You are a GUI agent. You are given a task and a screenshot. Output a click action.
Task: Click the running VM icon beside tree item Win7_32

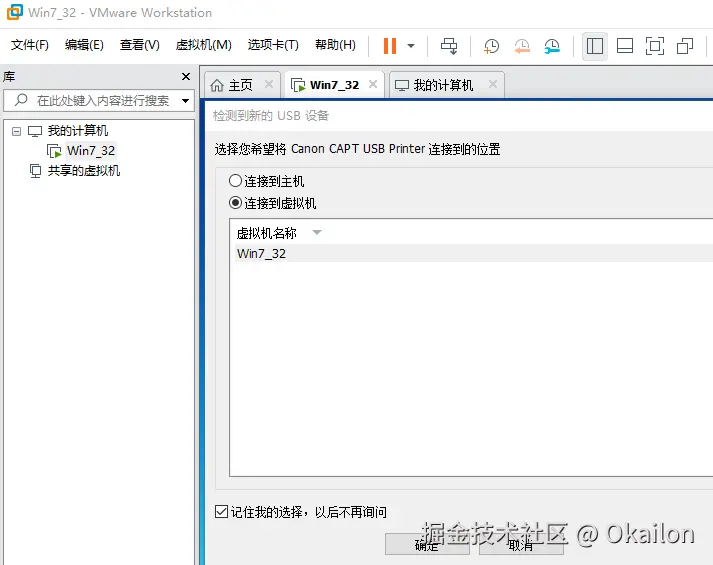pos(54,151)
